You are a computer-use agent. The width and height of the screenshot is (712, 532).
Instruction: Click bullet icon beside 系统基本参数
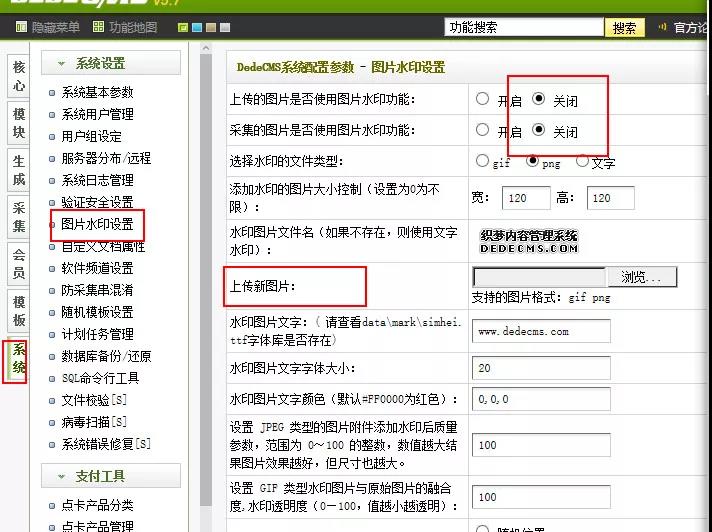coord(52,93)
